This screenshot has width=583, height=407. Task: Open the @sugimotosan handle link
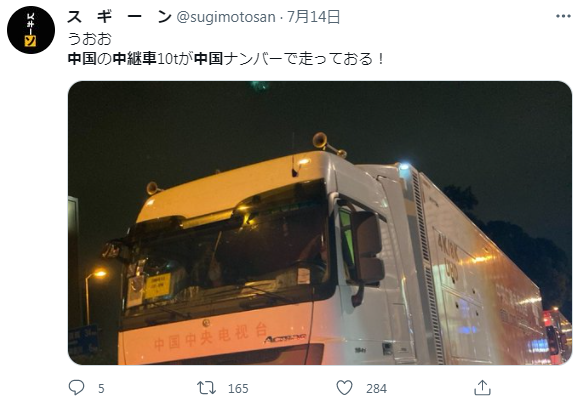coord(226,17)
